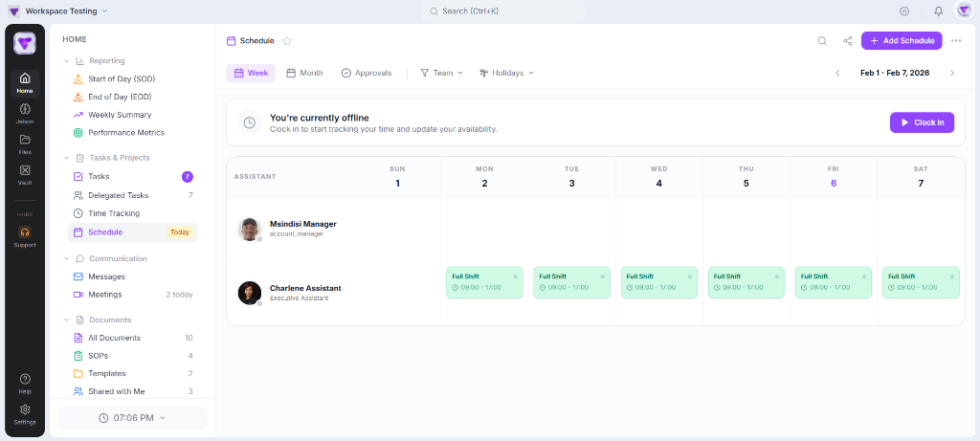Open the user profile avatar top right
The width and height of the screenshot is (980, 441).
[x=963, y=11]
